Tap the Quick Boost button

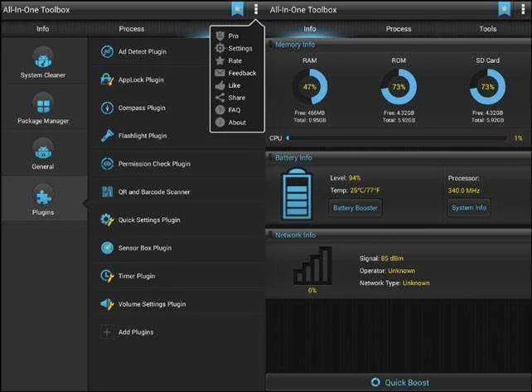tap(399, 383)
